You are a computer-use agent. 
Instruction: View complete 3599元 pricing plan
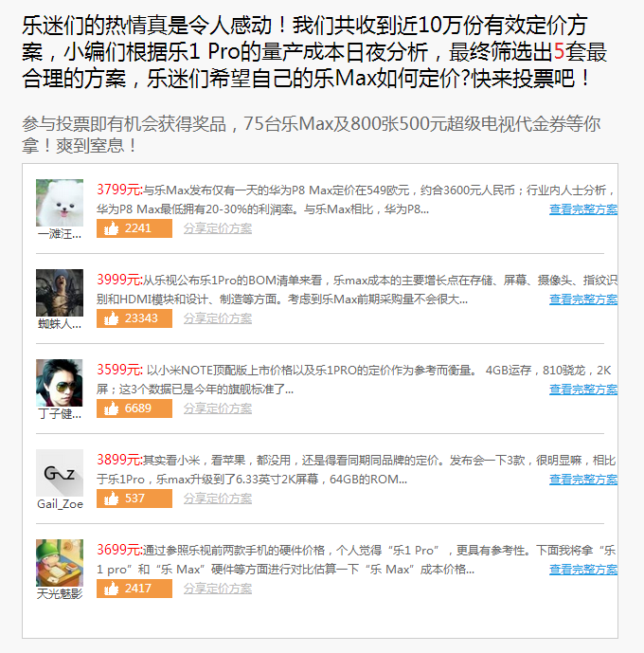tap(583, 390)
